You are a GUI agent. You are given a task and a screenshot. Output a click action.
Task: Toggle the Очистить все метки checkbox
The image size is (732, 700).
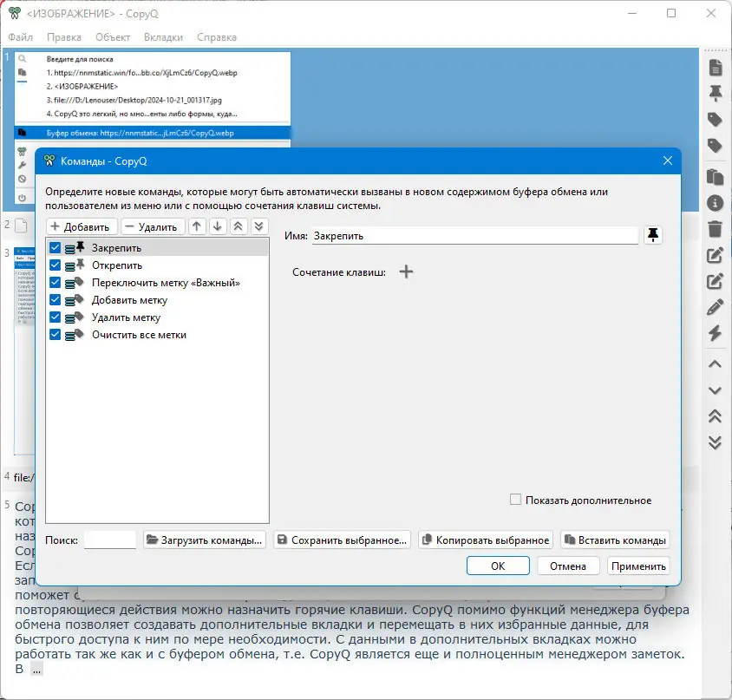tap(56, 334)
